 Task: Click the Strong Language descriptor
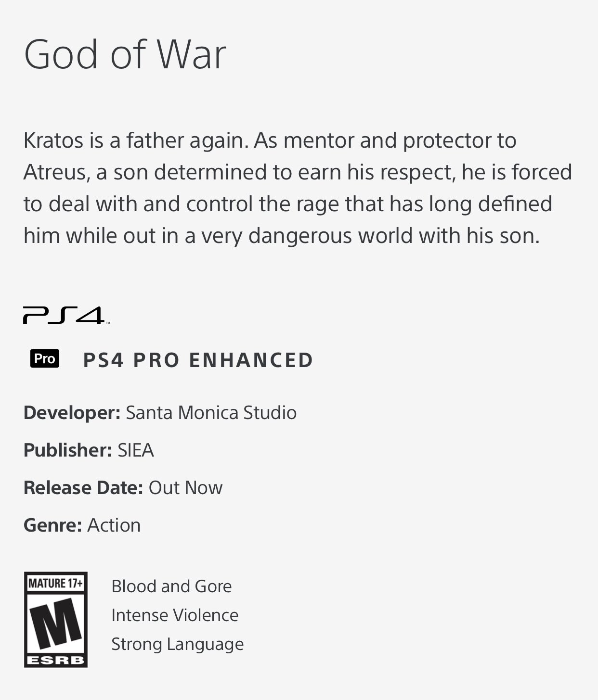point(177,644)
